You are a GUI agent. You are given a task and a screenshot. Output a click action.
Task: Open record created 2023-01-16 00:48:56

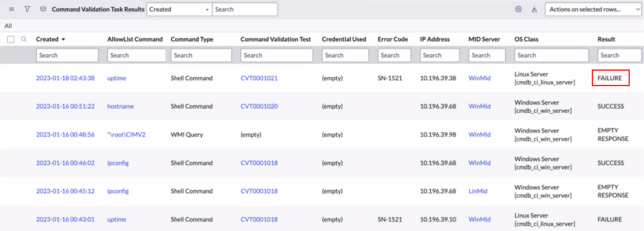(x=65, y=134)
